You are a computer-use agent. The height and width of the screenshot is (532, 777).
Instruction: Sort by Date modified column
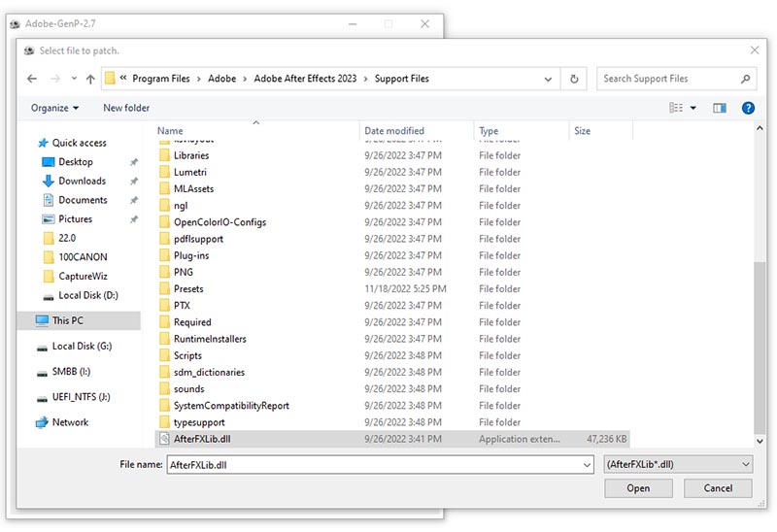(394, 131)
